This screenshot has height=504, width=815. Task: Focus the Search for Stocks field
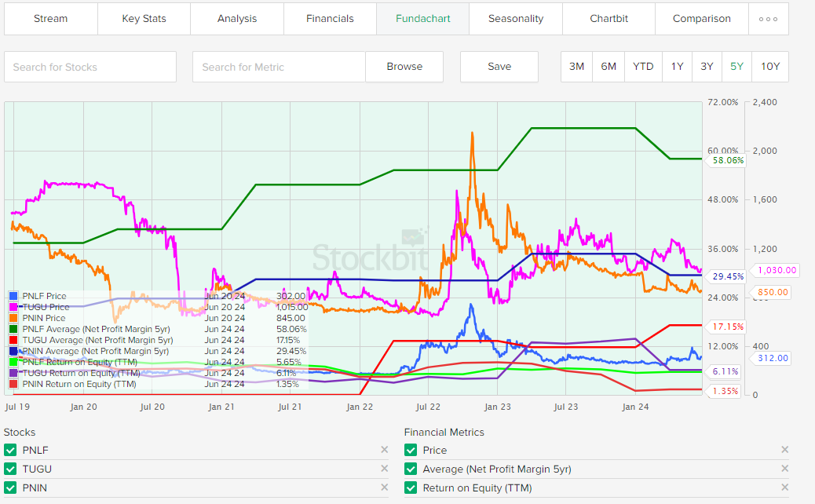pos(90,67)
